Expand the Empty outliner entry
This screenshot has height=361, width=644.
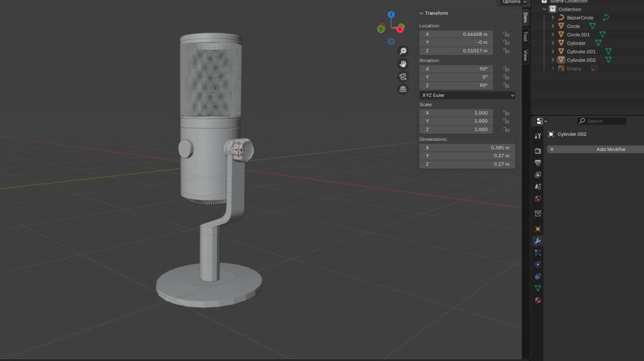point(553,69)
